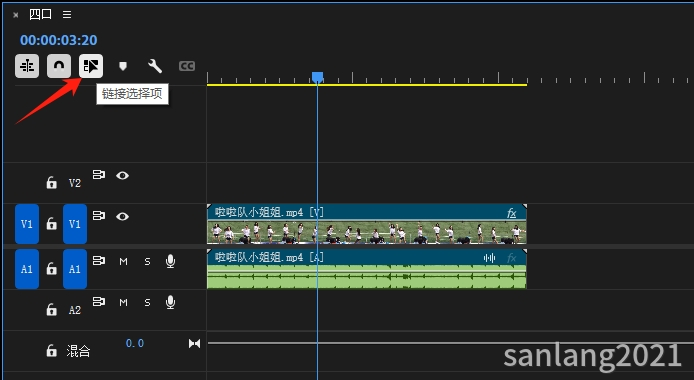
Task: Toggle lock on the 混合 mix track
Action: (x=52, y=351)
